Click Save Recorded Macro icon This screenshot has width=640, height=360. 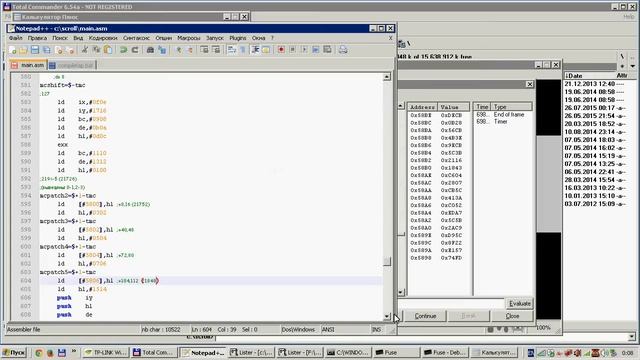(327, 50)
